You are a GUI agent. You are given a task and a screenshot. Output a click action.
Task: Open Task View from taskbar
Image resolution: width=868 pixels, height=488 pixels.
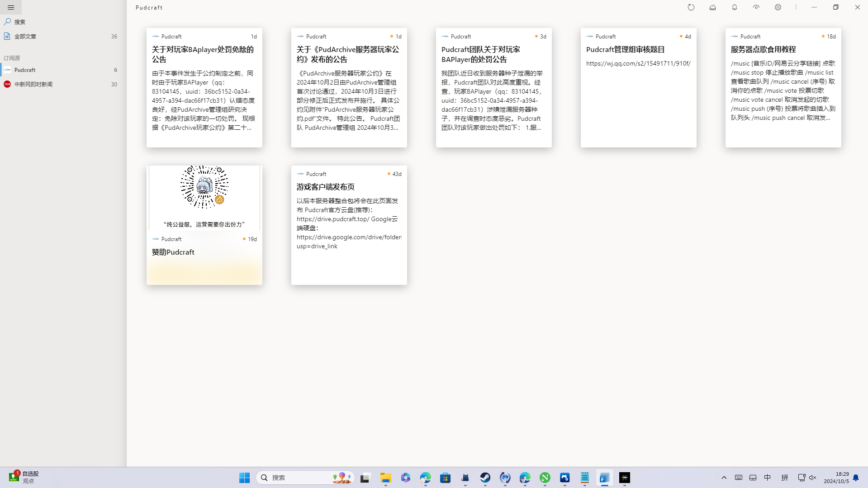pos(365,478)
